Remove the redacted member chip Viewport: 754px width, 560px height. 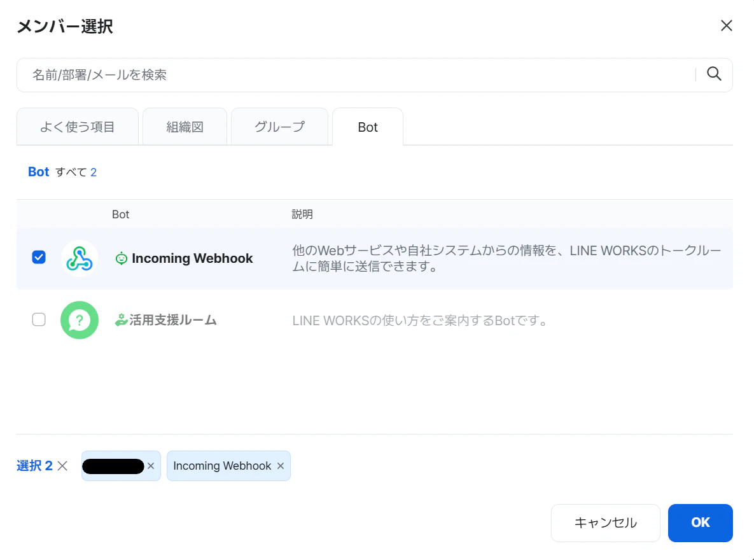151,466
